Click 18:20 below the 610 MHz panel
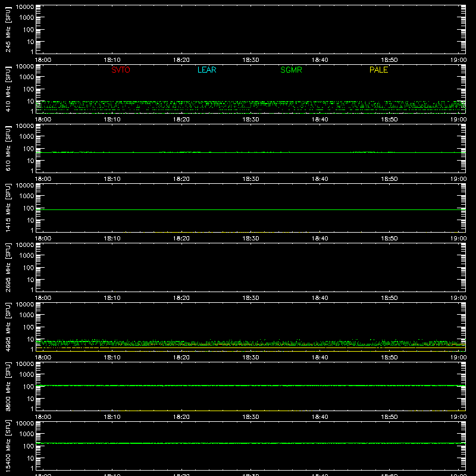Screen dimensions: 476x476 point(181,179)
